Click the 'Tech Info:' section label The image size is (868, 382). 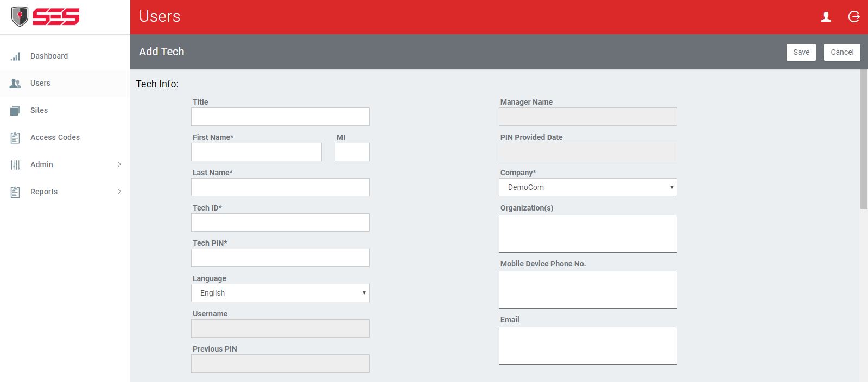pos(157,84)
